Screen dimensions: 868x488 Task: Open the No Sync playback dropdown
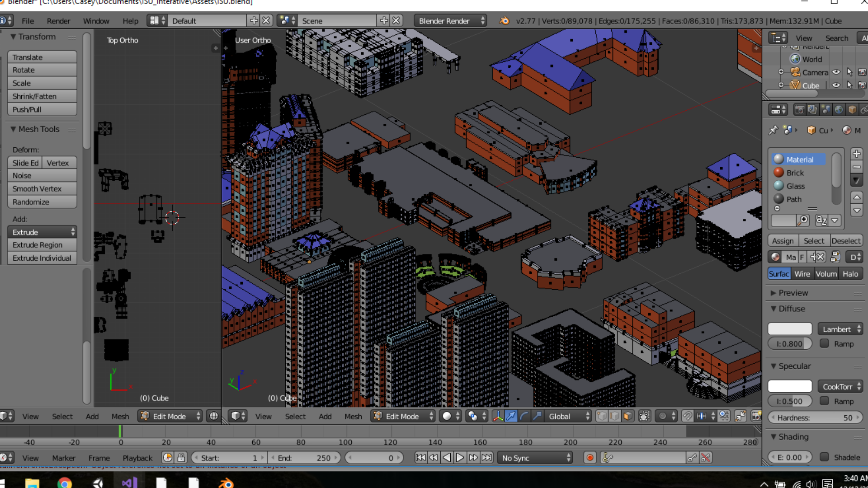coord(535,458)
